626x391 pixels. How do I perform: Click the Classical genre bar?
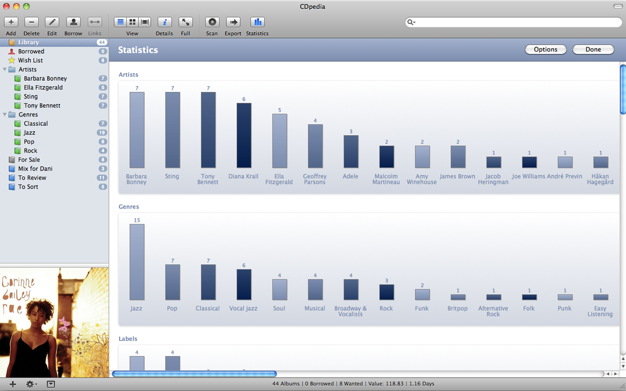208,282
